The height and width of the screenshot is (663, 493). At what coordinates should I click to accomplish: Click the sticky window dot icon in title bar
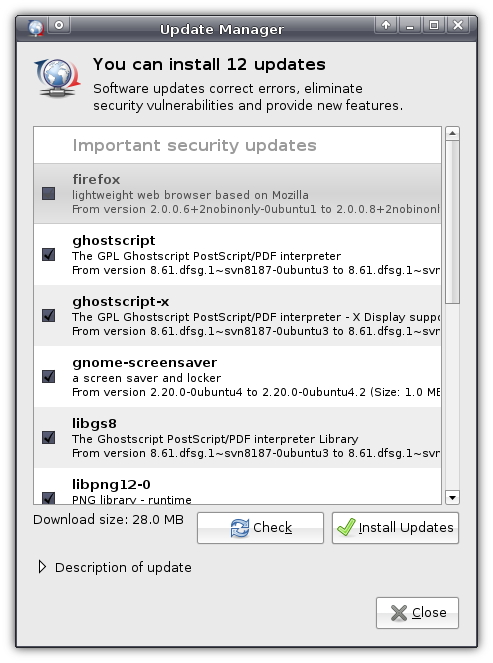[59, 25]
